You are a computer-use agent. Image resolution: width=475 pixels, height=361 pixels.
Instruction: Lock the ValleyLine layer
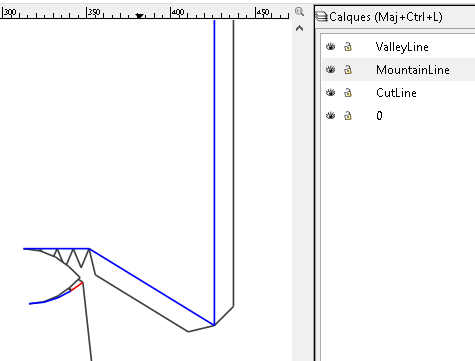pos(348,47)
